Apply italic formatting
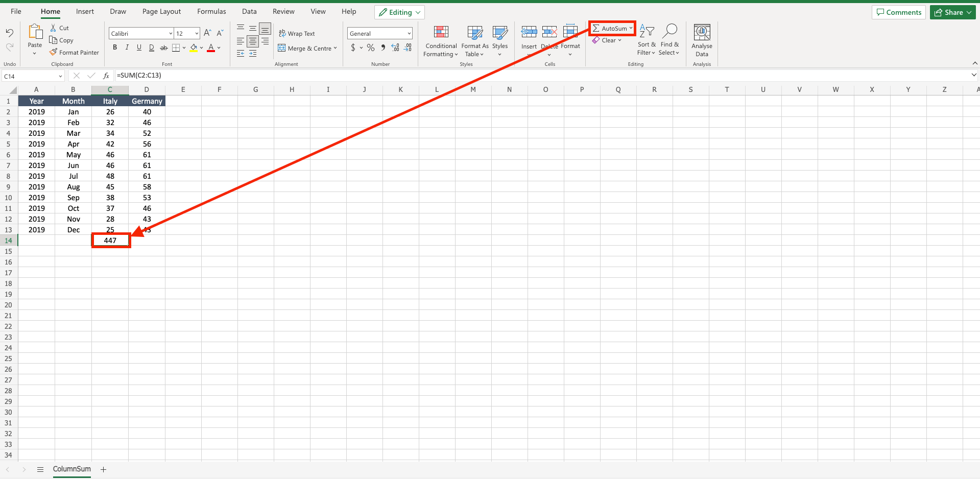Screen dimensions: 980x479 (x=127, y=47)
